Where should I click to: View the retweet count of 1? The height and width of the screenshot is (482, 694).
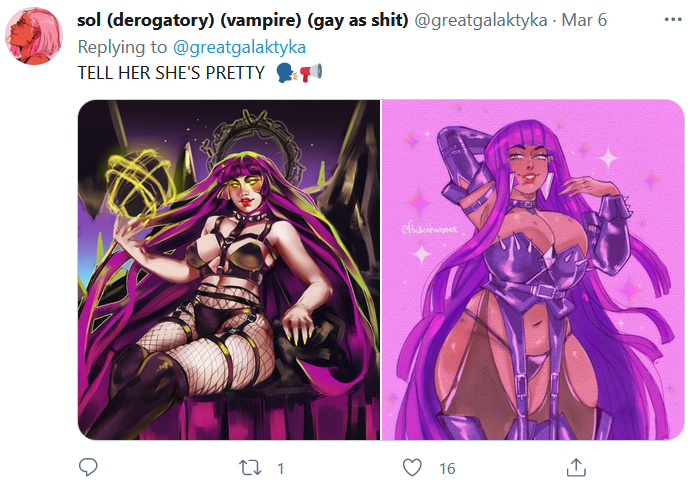pos(280,468)
